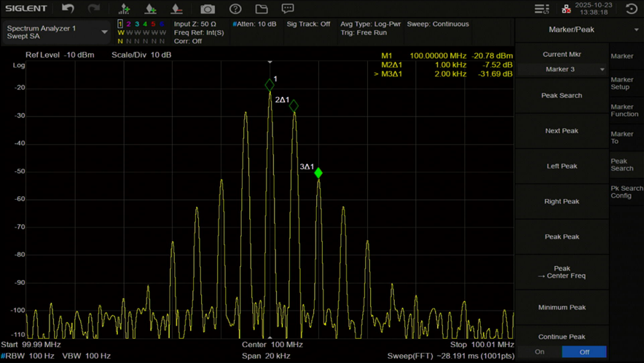Click the green peak search toolbar icon
The image size is (644, 363).
[124, 9]
